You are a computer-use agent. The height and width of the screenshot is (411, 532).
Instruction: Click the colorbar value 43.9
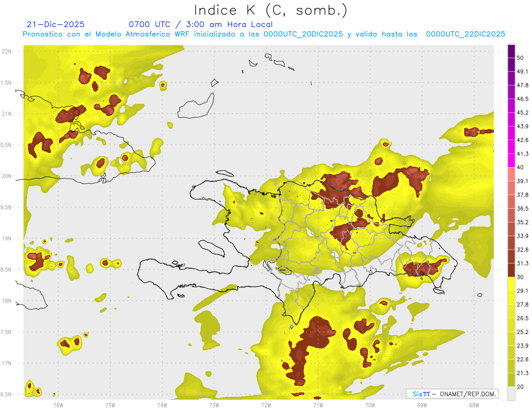[x=522, y=126]
